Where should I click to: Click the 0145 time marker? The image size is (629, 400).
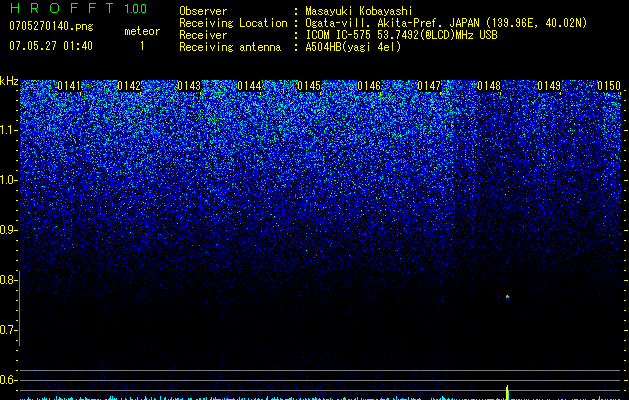(309, 86)
